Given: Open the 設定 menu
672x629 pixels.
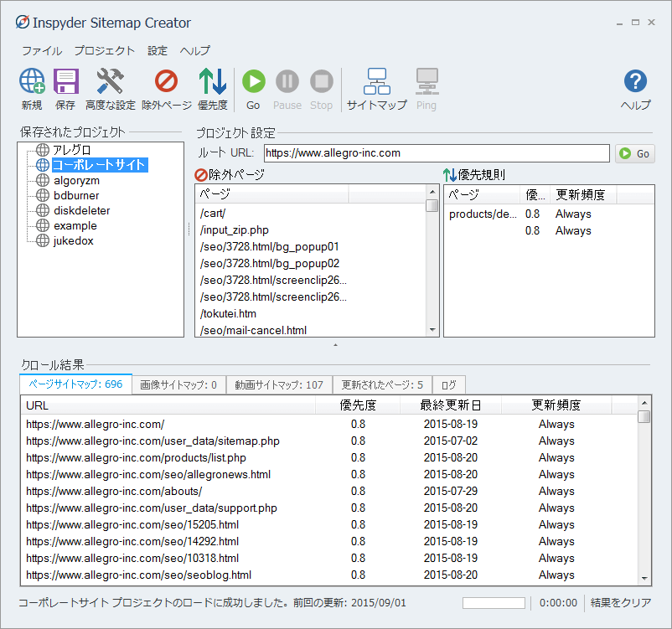Looking at the screenshot, I should (x=158, y=50).
